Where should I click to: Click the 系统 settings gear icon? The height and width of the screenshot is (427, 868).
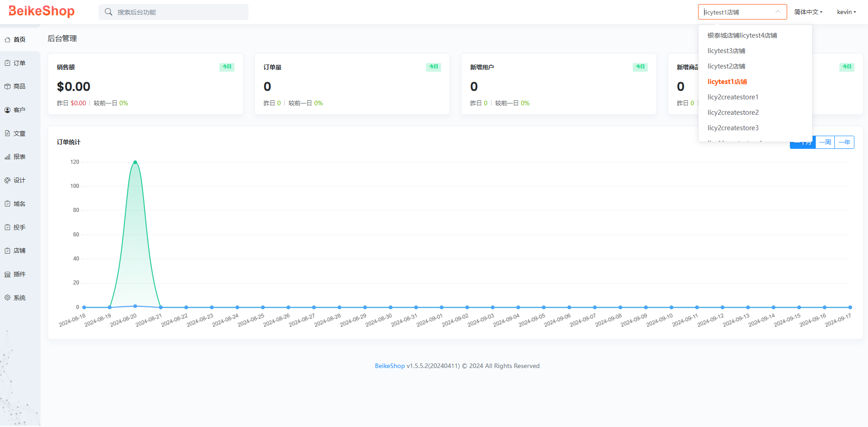tap(7, 298)
